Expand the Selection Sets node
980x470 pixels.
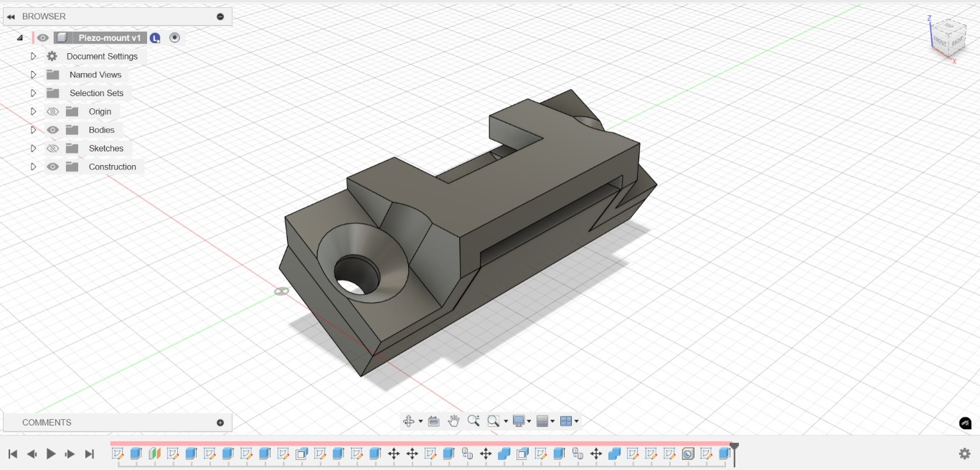pos(33,93)
